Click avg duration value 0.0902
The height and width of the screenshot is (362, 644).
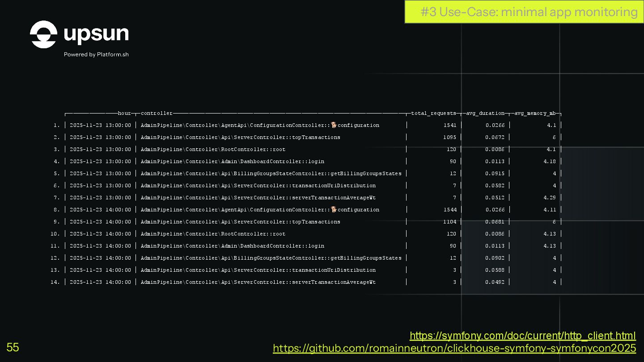click(495, 258)
